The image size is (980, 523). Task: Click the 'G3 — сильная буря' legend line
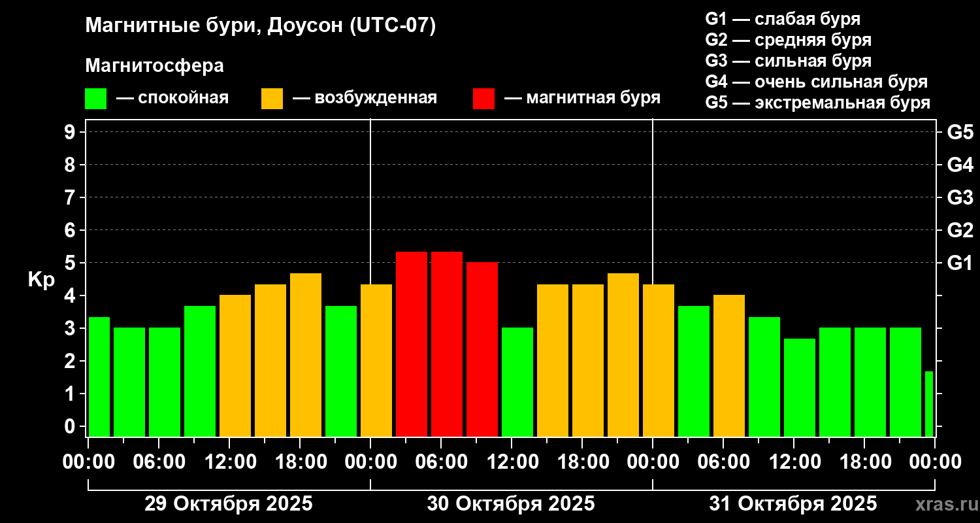click(789, 61)
